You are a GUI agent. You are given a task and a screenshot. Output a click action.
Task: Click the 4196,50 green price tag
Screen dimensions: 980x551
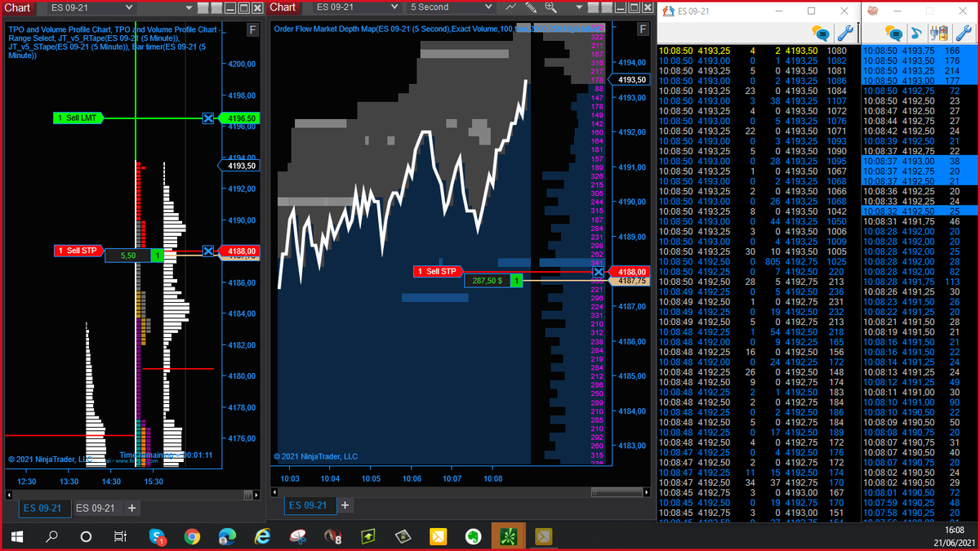point(240,118)
